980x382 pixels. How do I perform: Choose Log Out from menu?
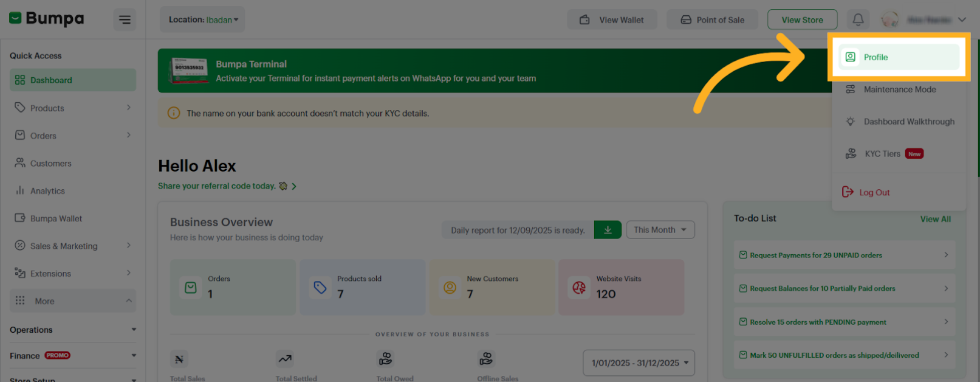pos(866,192)
